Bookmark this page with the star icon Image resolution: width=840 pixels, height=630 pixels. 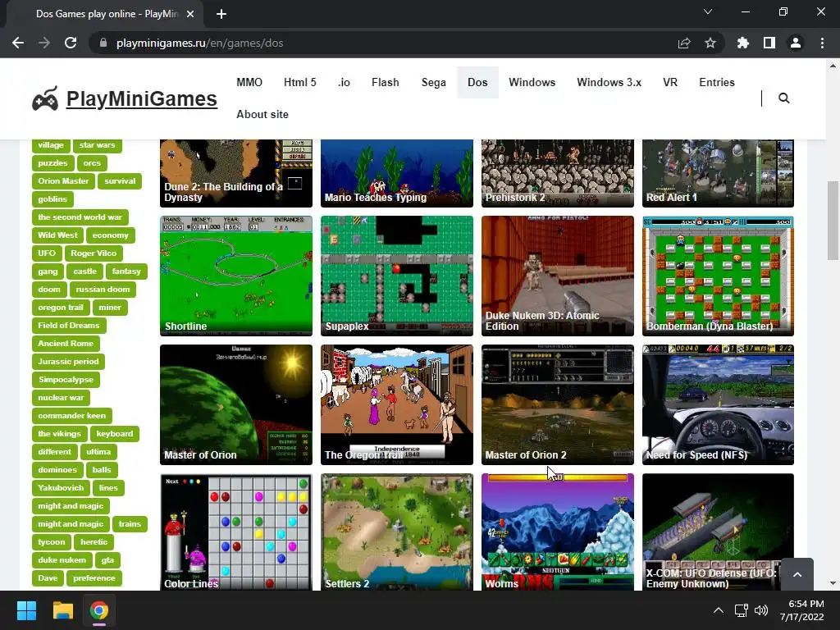(710, 43)
